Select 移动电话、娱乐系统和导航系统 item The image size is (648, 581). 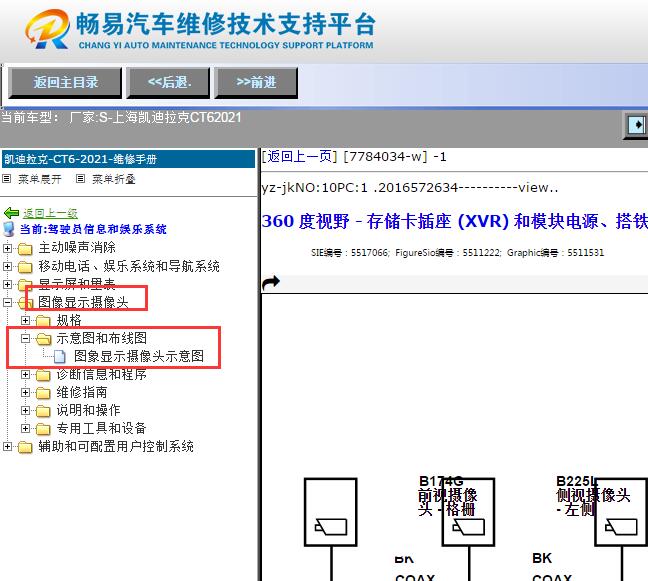(129, 267)
